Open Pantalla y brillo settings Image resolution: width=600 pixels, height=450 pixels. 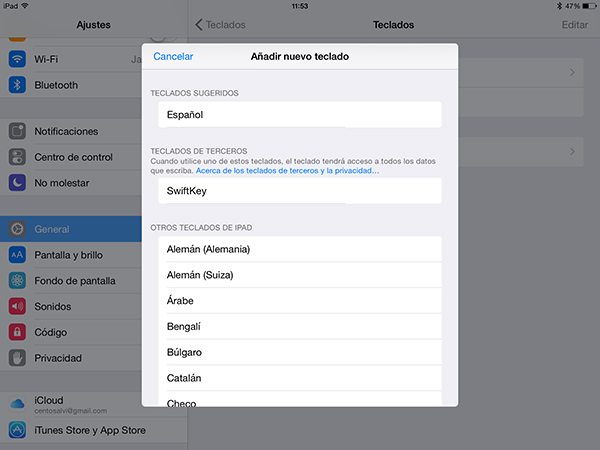tap(71, 255)
